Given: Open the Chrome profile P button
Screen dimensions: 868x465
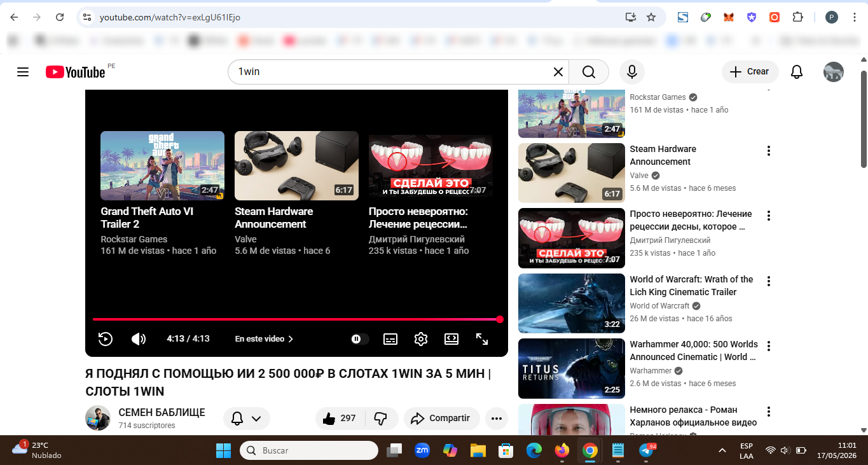Looking at the screenshot, I should (x=832, y=17).
